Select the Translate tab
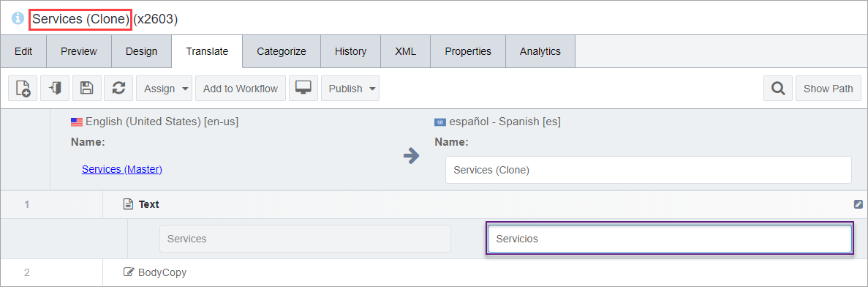The height and width of the screenshot is (287, 868). (x=207, y=51)
